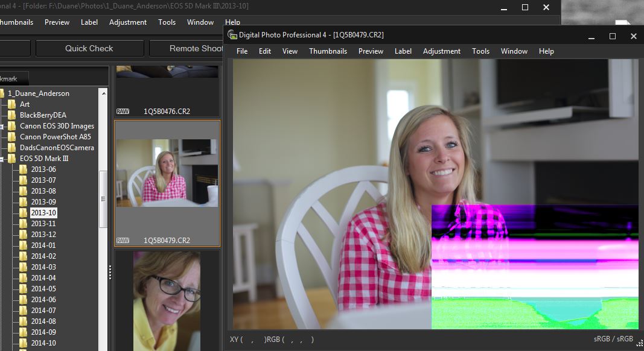Click the RAW badge on 1Q5B0479.CR2 thumbnail
Viewport: 644px width, 351px height.
pos(123,240)
